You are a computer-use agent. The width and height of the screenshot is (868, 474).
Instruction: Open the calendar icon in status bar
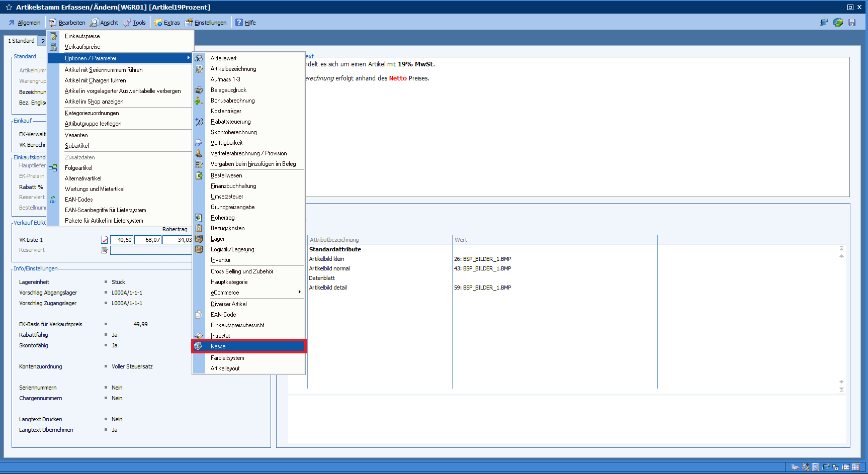[x=856, y=467]
